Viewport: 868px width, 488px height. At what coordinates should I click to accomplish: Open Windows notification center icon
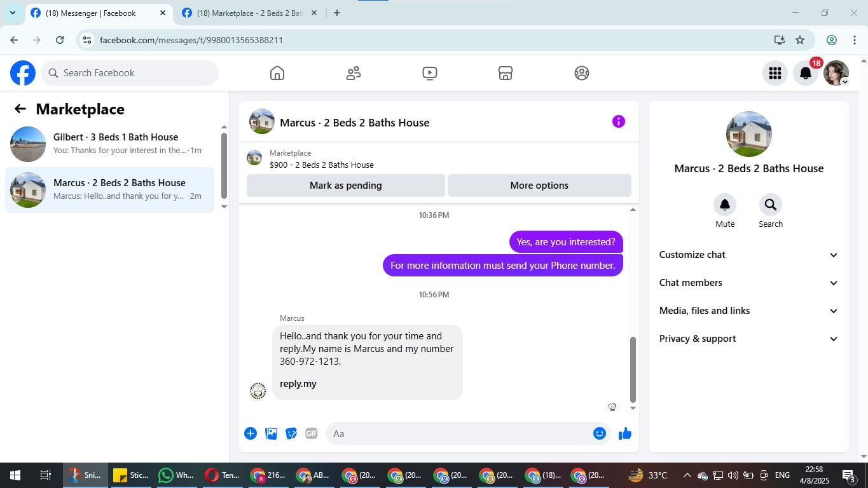point(850,475)
